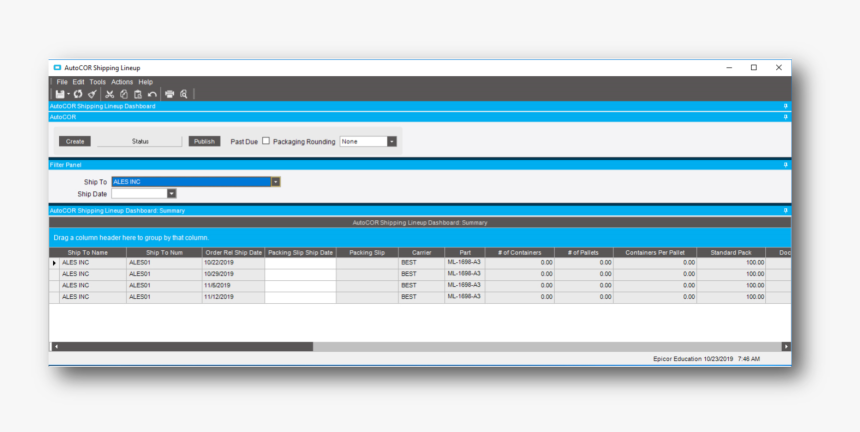The image size is (860, 432).
Task: Click the AutoCOR Shipping Lineup Dashboard panel header
Action: coord(420,106)
